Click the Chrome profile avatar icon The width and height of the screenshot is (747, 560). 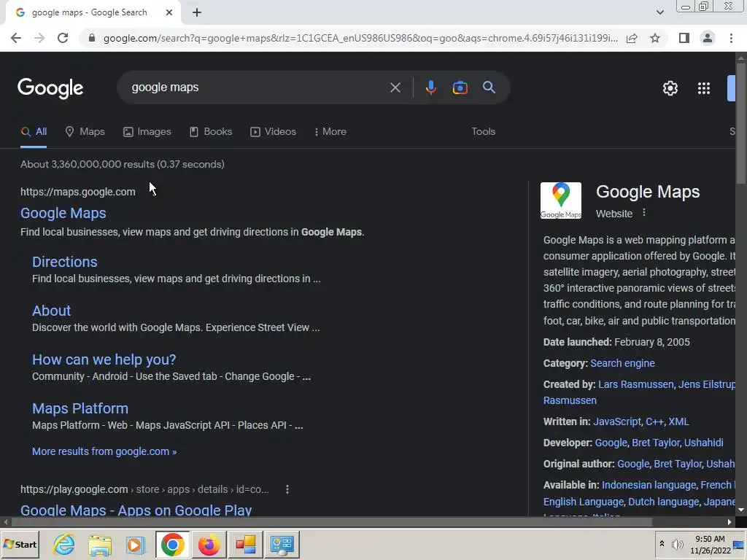(x=708, y=38)
